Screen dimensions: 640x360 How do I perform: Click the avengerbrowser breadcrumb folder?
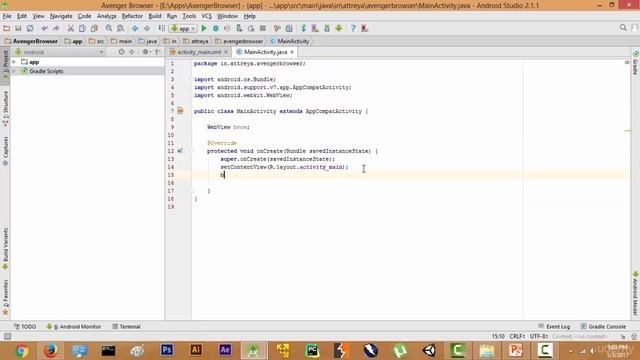239,41
